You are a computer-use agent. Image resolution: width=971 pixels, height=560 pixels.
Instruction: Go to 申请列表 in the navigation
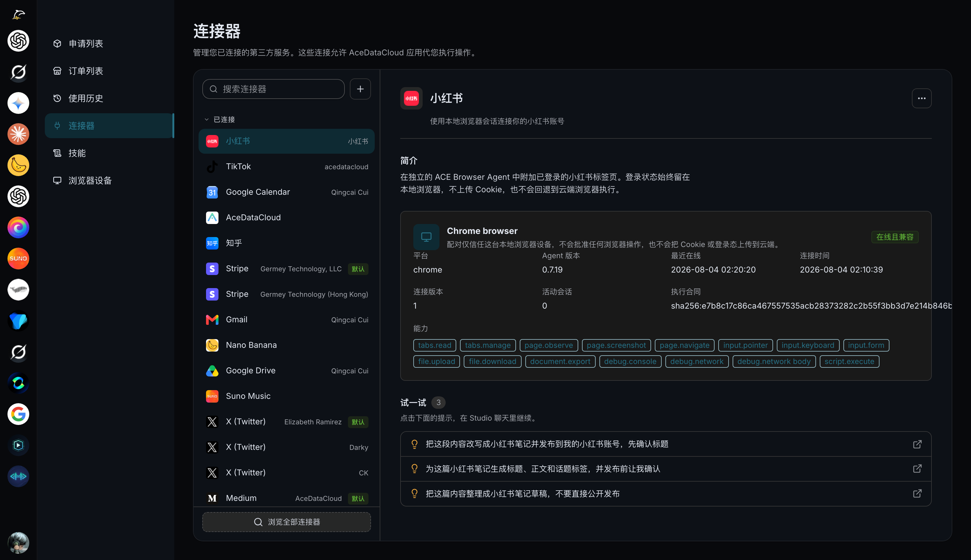tap(109, 44)
